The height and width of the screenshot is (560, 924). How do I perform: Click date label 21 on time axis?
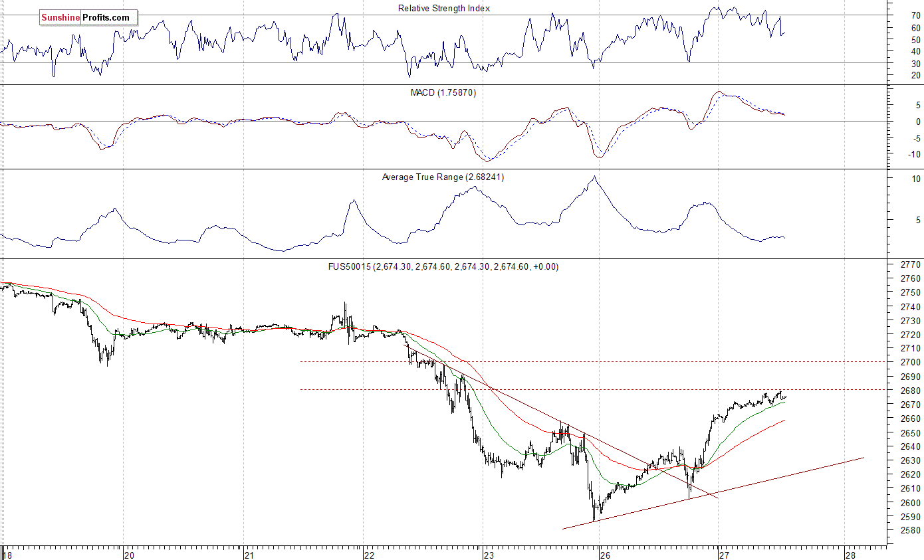249,555
